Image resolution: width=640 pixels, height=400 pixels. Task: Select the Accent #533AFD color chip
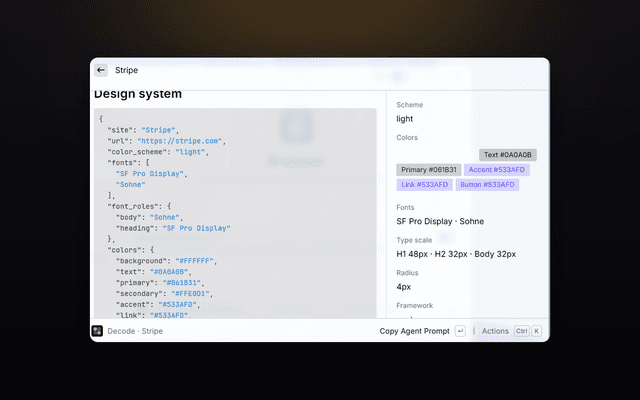click(x=497, y=170)
